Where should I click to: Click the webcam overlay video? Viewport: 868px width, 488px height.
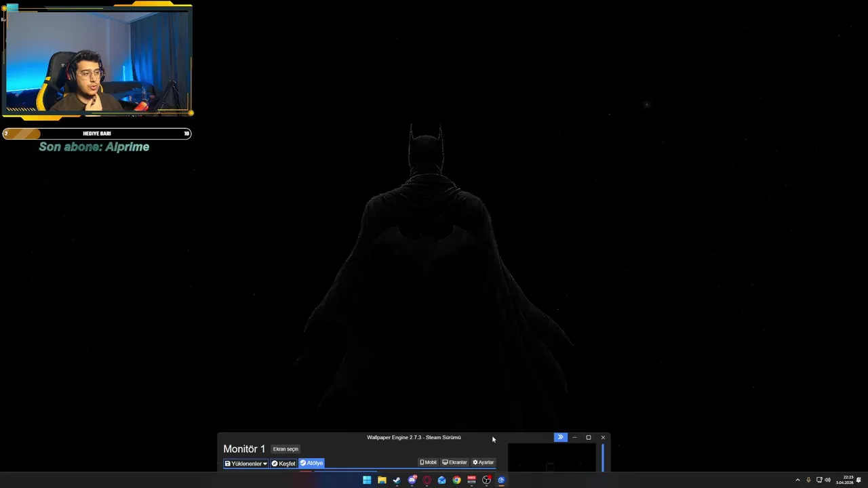[97, 61]
